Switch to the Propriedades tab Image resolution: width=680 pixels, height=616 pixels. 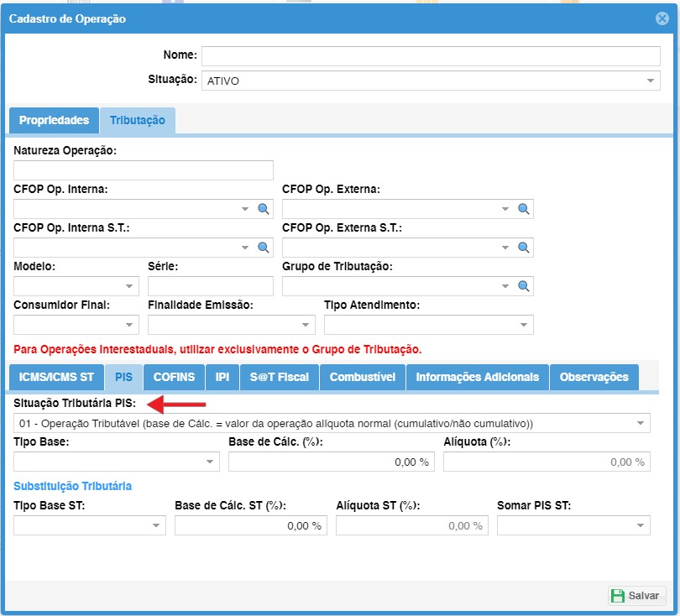pos(54,121)
